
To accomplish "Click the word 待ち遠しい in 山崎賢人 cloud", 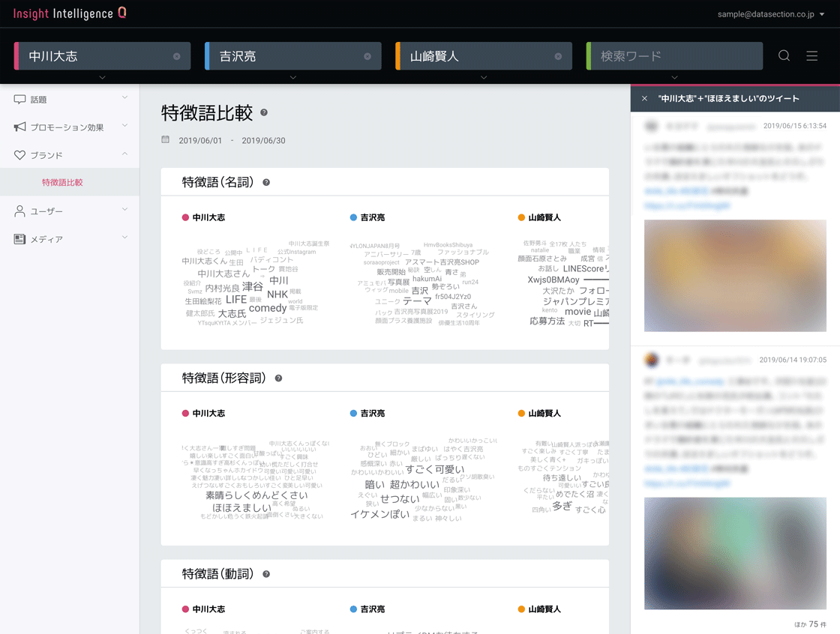I will (x=562, y=477).
